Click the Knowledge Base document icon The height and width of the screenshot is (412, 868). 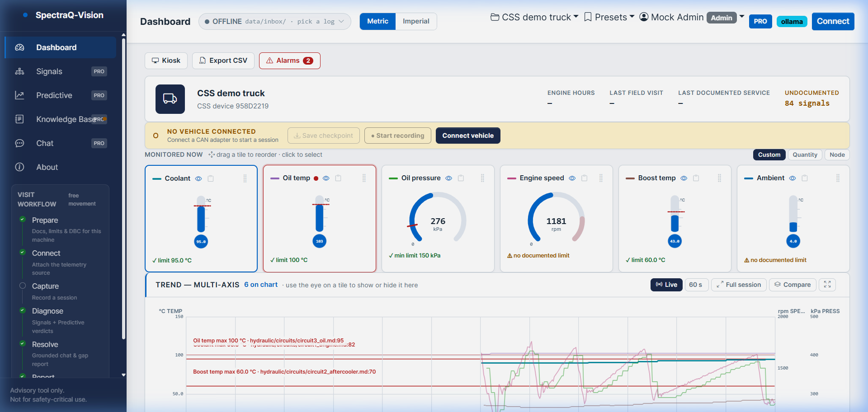19,119
